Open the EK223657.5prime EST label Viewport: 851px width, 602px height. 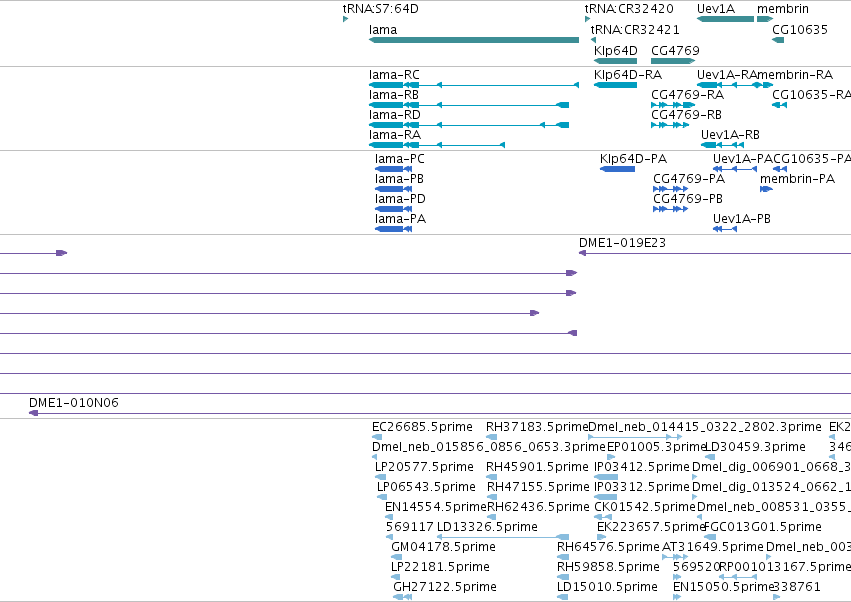650,528
